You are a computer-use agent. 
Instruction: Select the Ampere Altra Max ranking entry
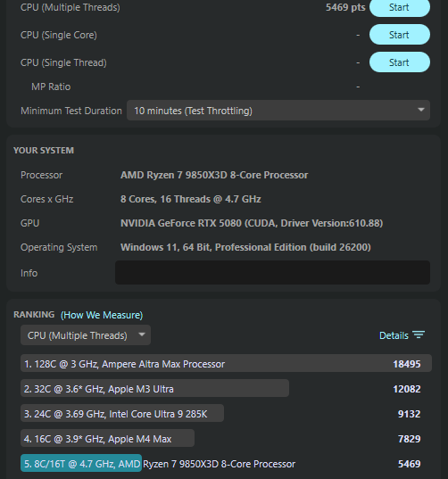pos(226,363)
